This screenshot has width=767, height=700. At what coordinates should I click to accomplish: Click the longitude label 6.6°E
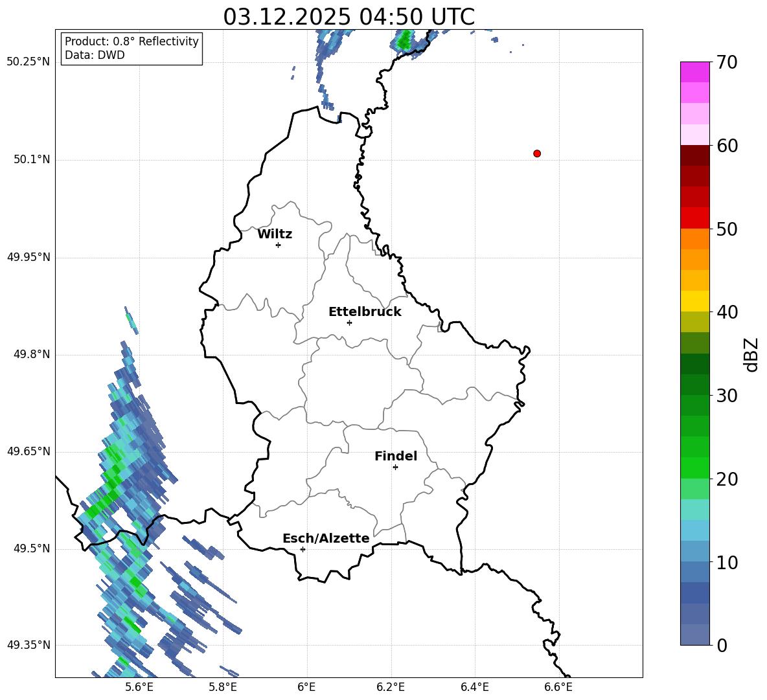pyautogui.click(x=558, y=687)
